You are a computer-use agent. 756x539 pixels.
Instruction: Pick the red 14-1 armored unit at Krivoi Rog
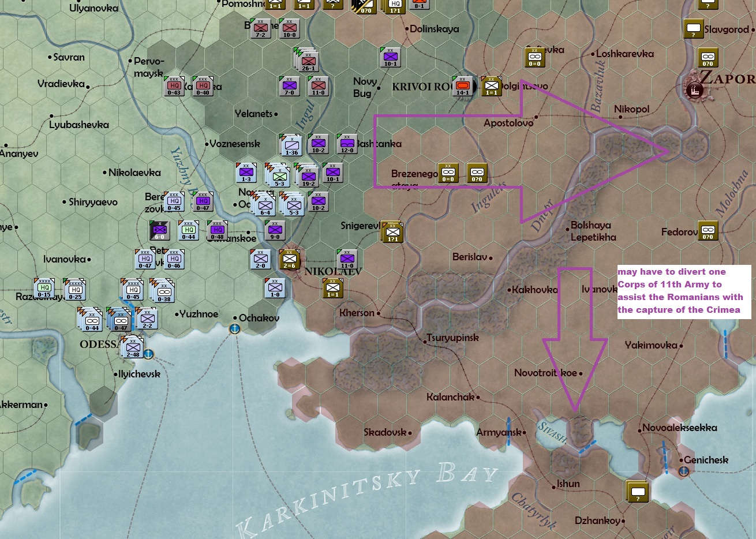(x=463, y=86)
